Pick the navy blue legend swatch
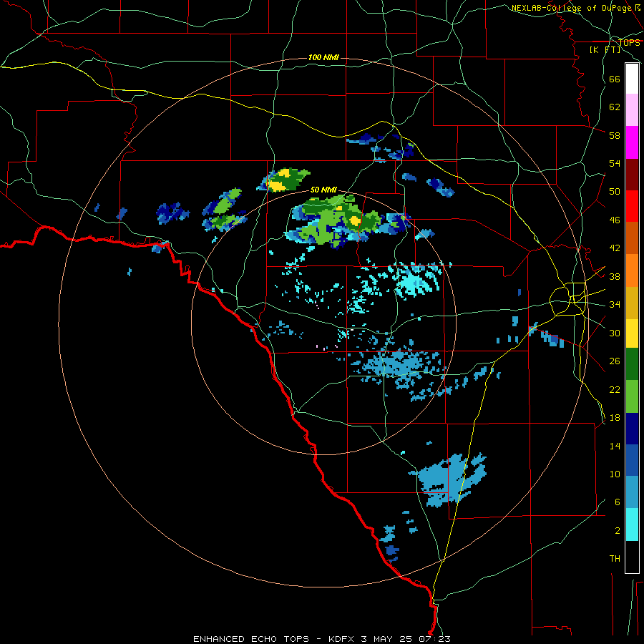644x644 pixels. tap(632, 429)
